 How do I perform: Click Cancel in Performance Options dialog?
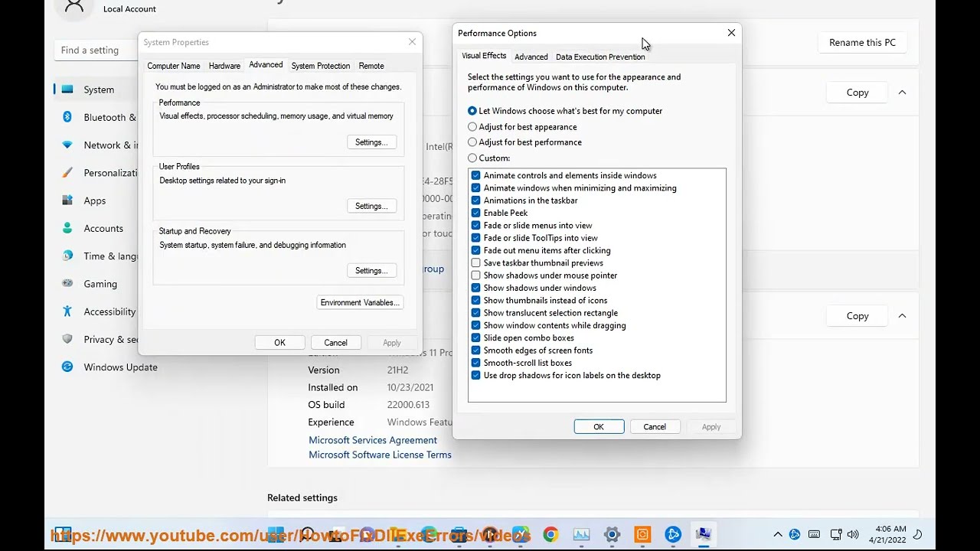pos(655,427)
